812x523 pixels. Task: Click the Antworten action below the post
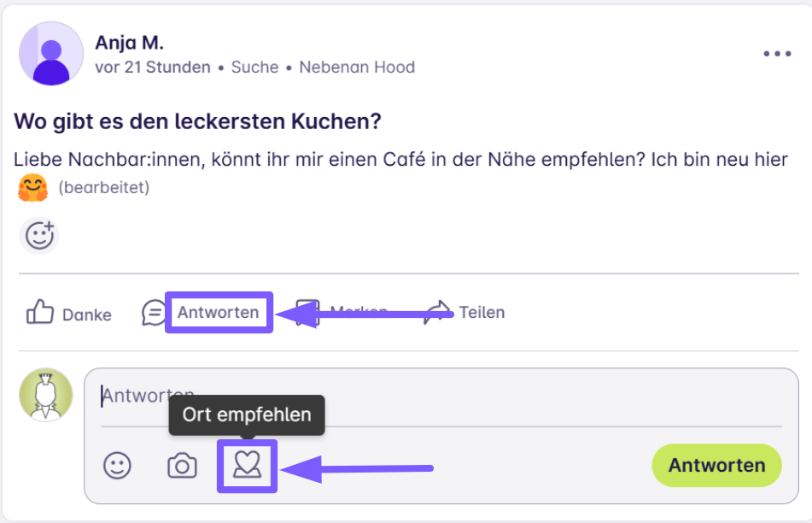tap(218, 312)
